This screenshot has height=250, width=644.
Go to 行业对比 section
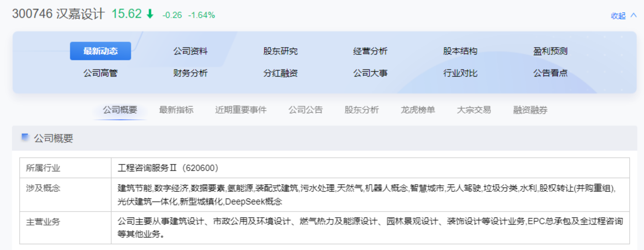(460, 73)
